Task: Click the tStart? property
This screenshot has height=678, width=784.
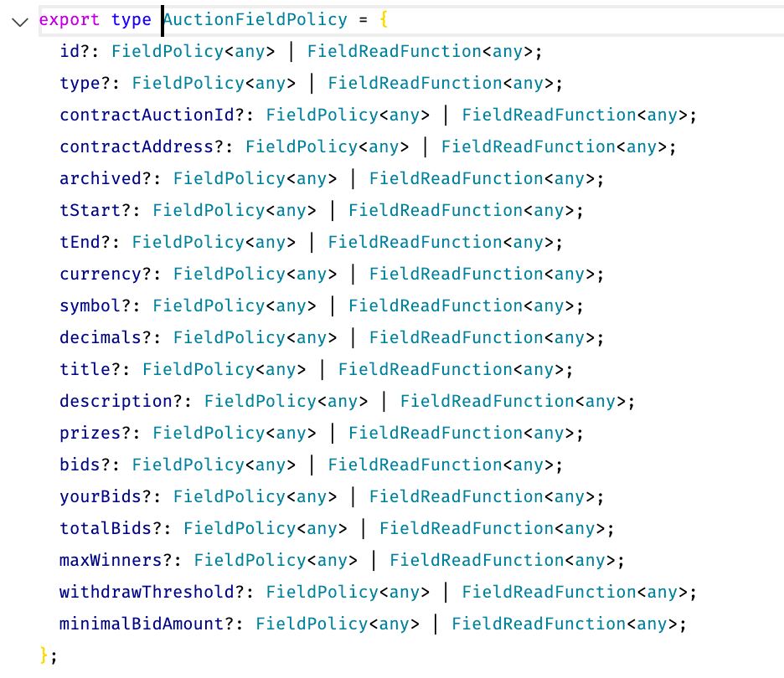Action: 95,210
